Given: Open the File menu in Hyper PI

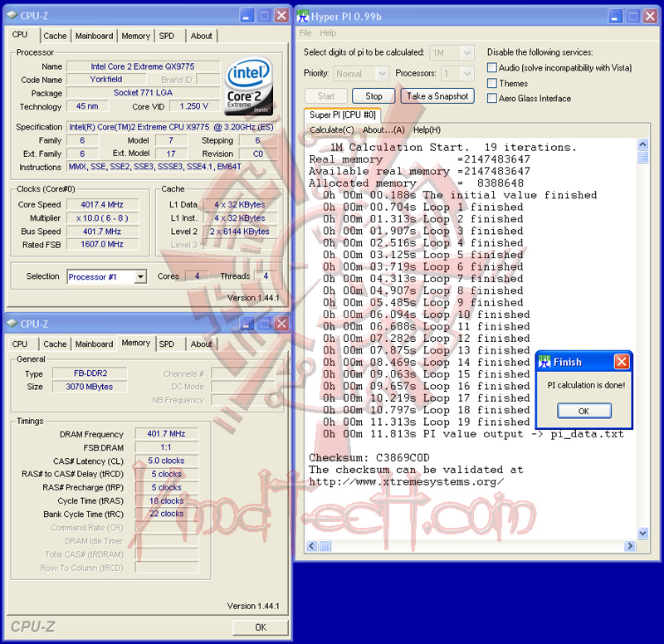Looking at the screenshot, I should pyautogui.click(x=305, y=33).
